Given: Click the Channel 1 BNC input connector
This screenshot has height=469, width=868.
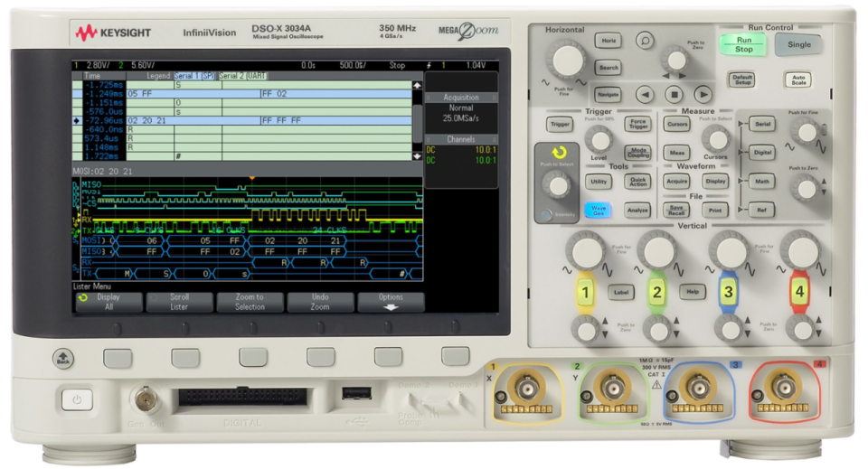Looking at the screenshot, I should pyautogui.click(x=526, y=389).
